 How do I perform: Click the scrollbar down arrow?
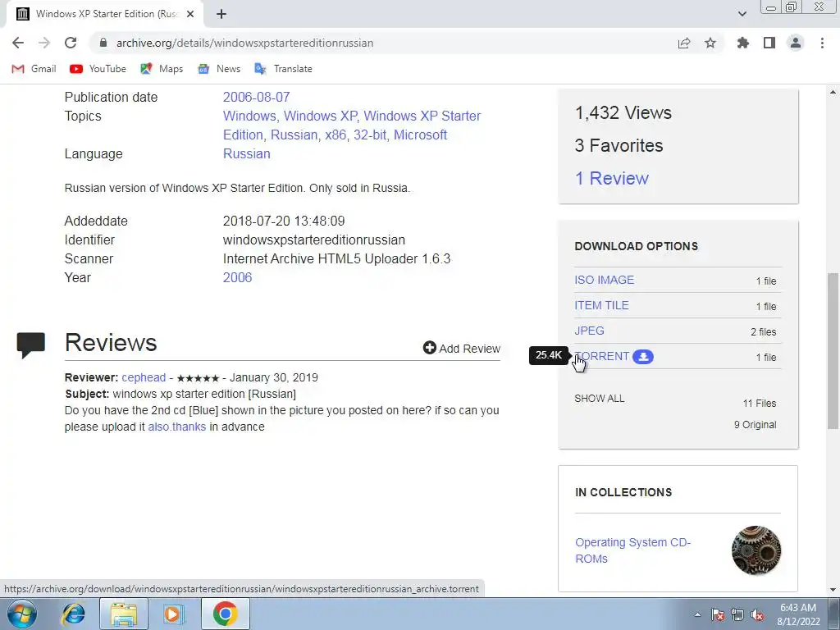coord(833,590)
